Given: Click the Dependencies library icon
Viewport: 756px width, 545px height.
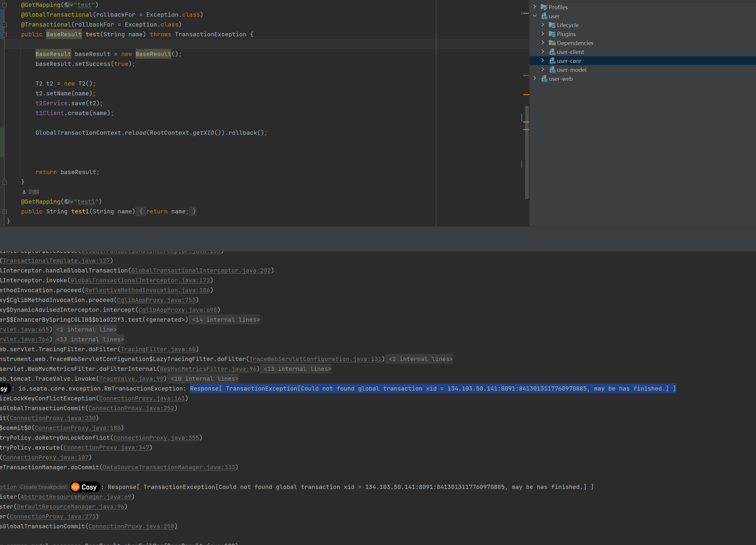Looking at the screenshot, I should 552,43.
